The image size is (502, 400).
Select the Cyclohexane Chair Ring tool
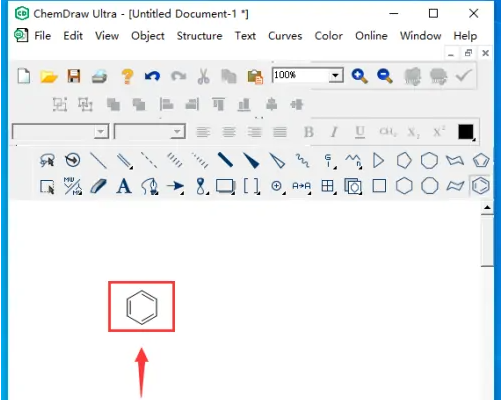coord(455,160)
